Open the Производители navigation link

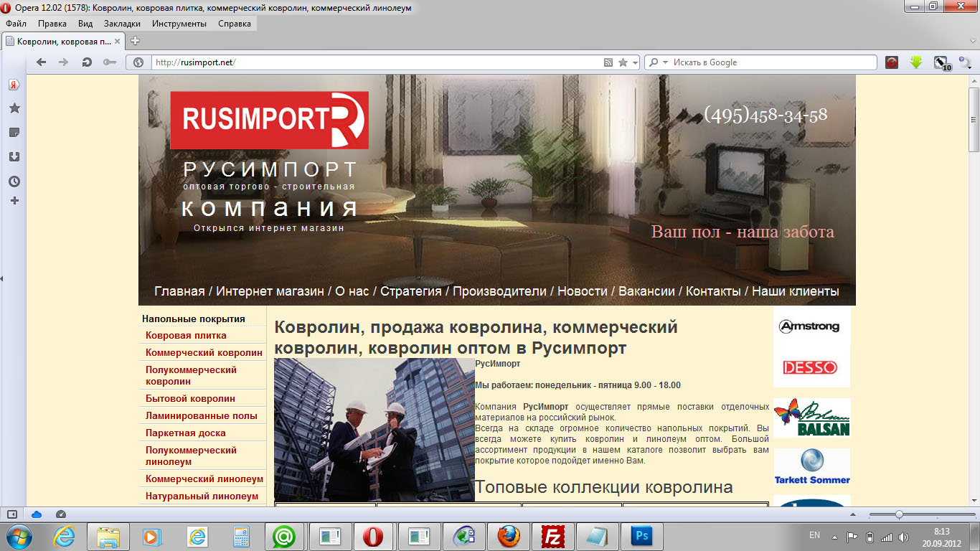pyautogui.click(x=499, y=291)
